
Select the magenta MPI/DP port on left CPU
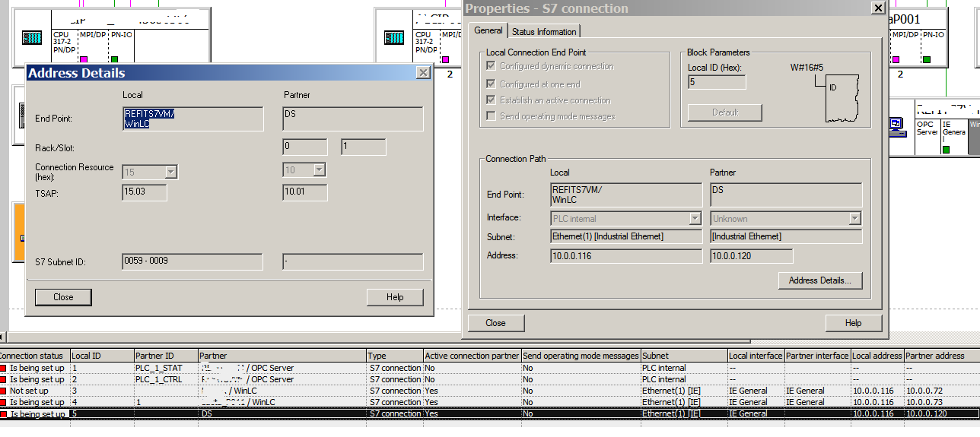tap(84, 59)
